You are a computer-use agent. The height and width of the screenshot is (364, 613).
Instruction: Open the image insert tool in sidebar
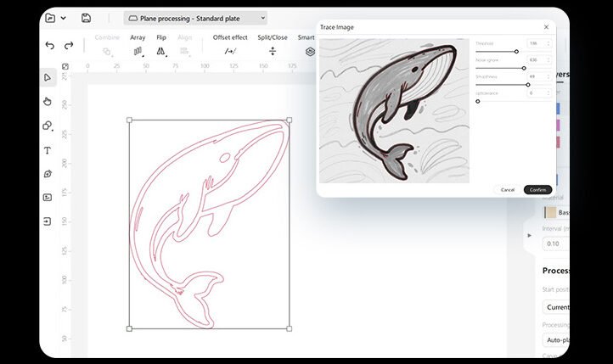(48, 198)
